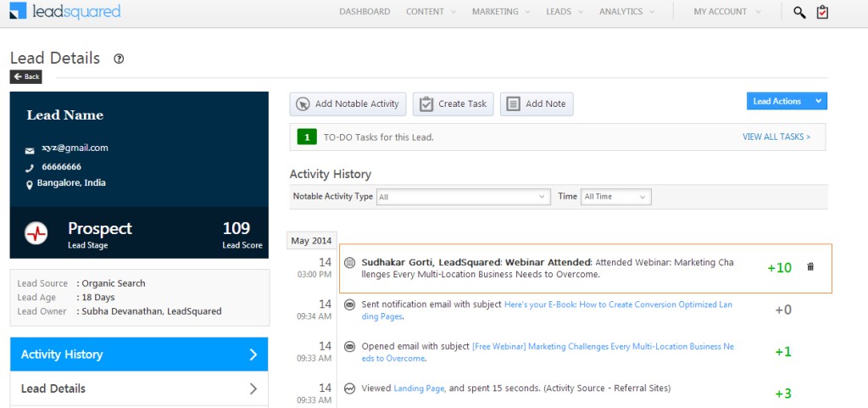The height and width of the screenshot is (408, 868).
Task: Open the E-Book Conversion Optimized Landing Pages link
Action: click(x=547, y=310)
